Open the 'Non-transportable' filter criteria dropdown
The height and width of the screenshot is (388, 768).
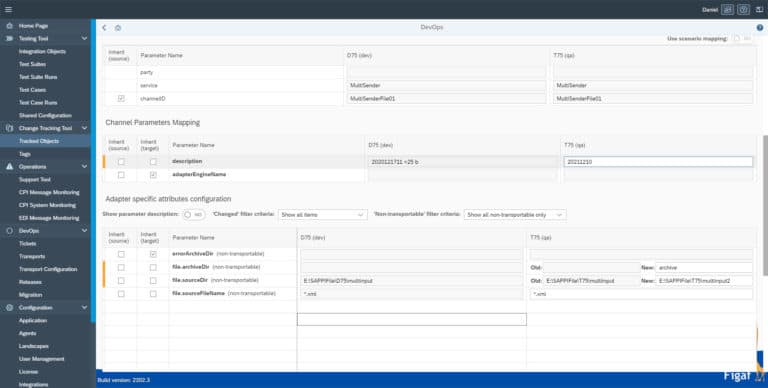tap(515, 215)
